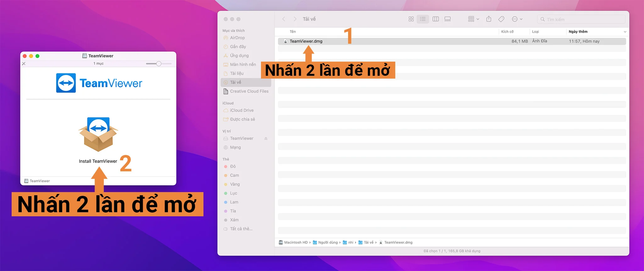This screenshot has width=644, height=271.
Task: Click the tag icon in Finder toolbar
Action: coord(501,19)
